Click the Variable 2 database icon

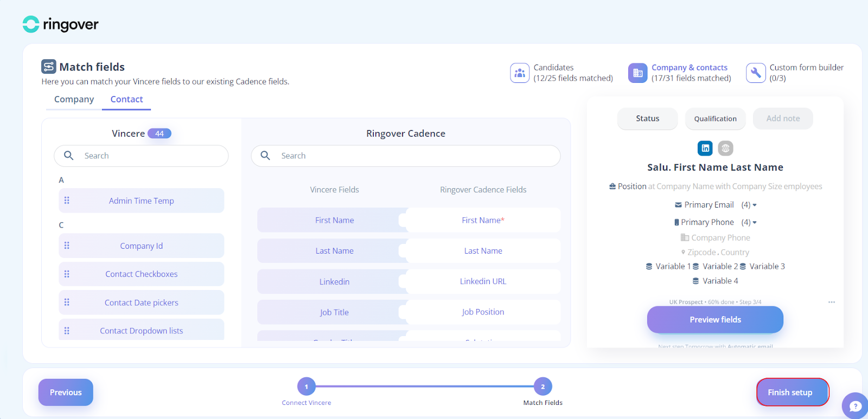click(695, 266)
